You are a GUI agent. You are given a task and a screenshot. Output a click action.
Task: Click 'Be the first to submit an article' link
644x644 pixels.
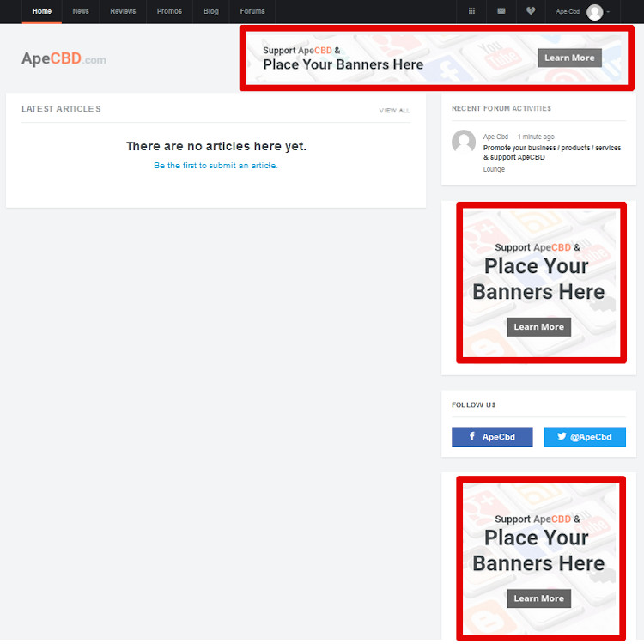pos(216,166)
